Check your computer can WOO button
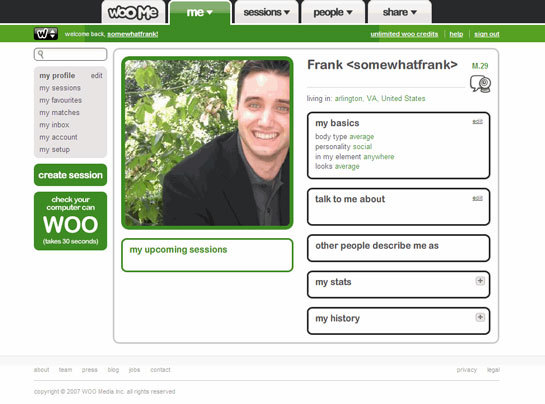 [71, 221]
